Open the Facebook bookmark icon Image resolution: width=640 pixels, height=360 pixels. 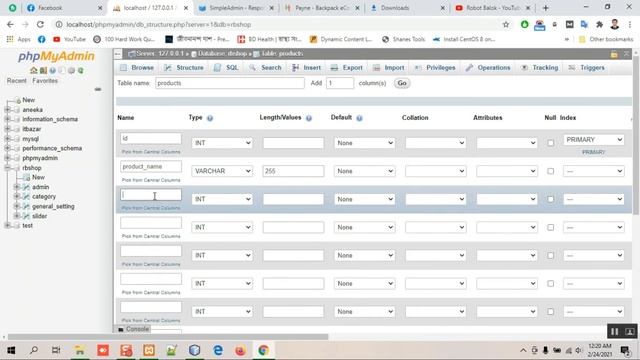coord(42,39)
